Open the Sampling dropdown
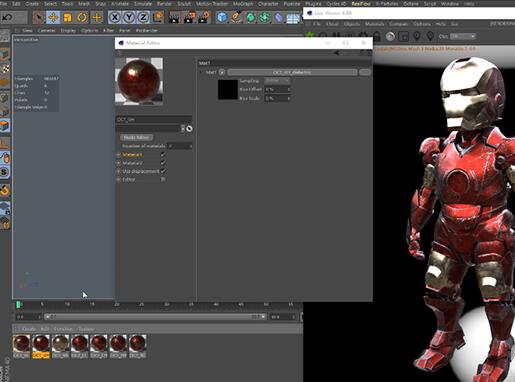 click(x=277, y=81)
